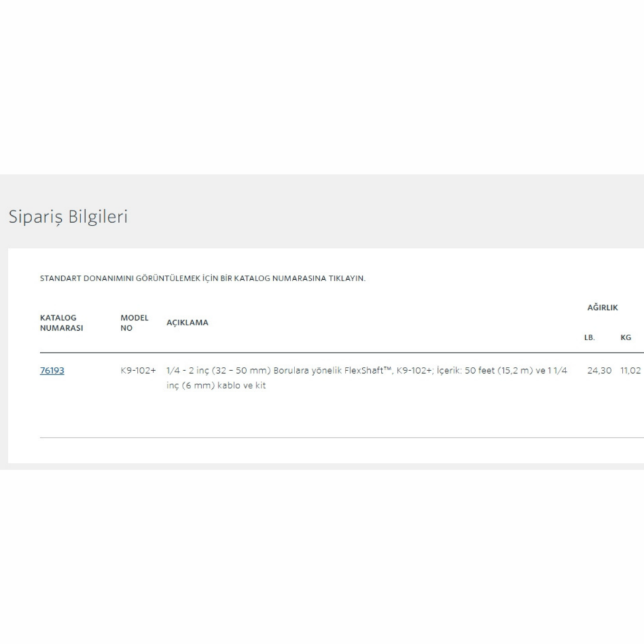Click the 11,02 kilogram weight value
Image resolution: width=644 pixels, height=644 pixels.
pos(631,370)
